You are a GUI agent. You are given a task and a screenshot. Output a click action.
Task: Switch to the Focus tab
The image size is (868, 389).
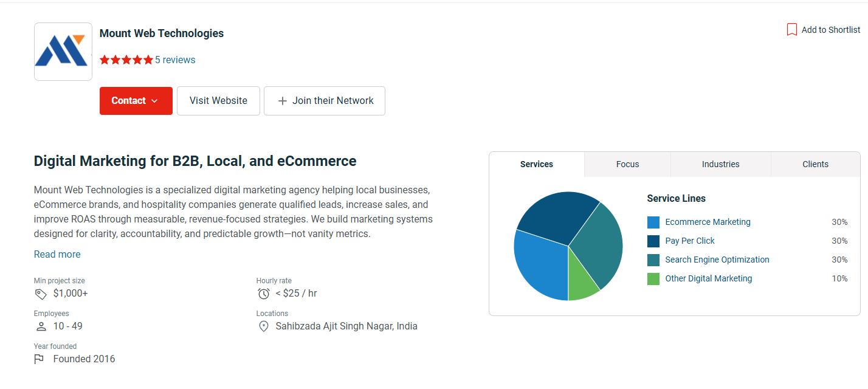coord(627,164)
